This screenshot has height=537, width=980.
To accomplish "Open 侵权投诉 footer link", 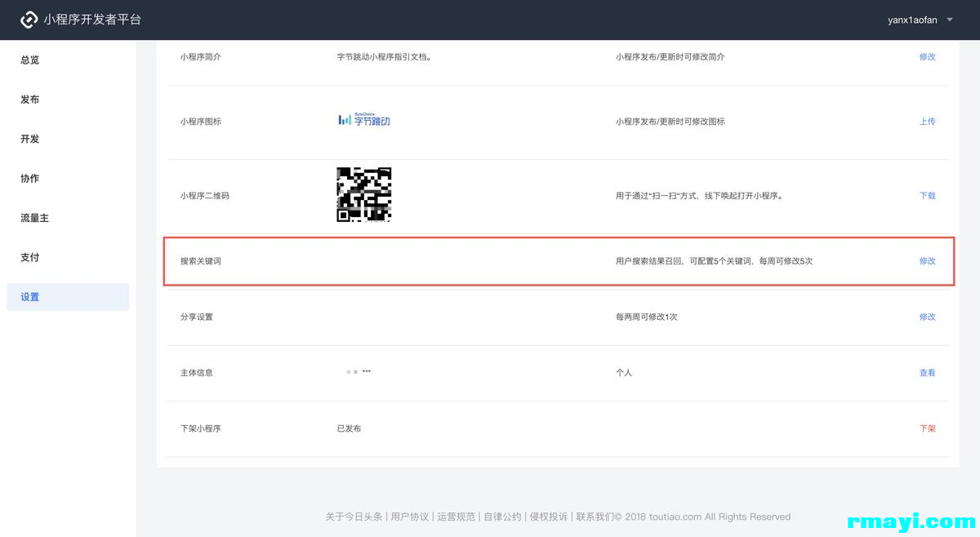I will tap(549, 517).
